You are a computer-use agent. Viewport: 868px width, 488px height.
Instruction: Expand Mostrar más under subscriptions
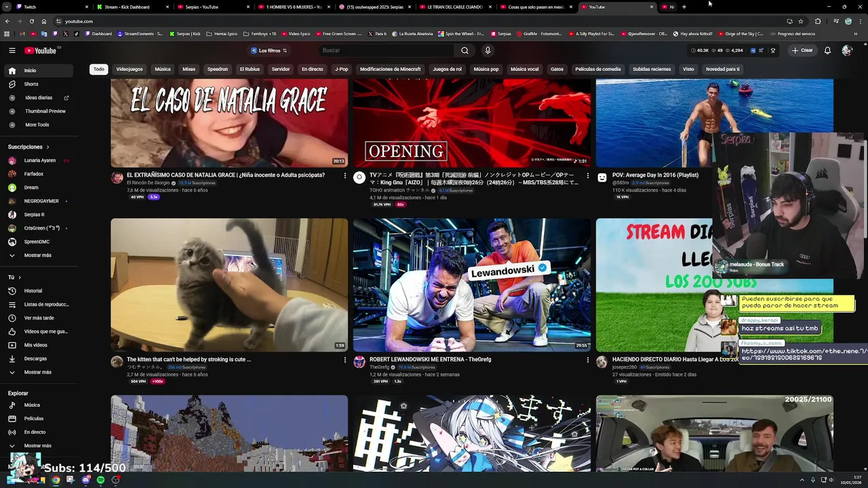click(38, 256)
